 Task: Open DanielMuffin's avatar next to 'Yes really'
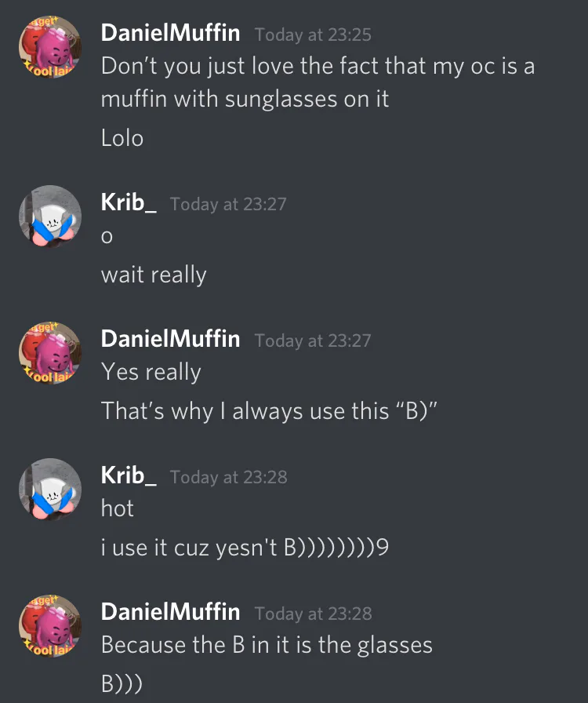49,353
